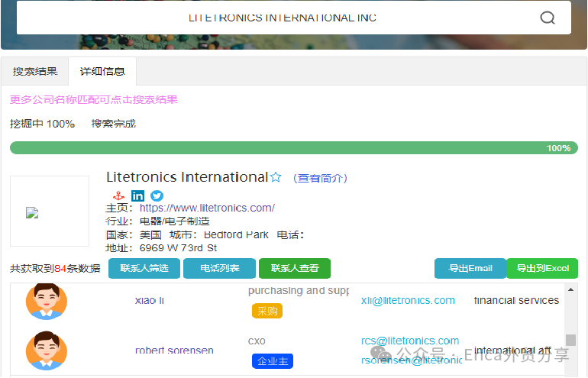This screenshot has height=378, width=588.
Task: Click the 采购 tag
Action: click(x=267, y=311)
